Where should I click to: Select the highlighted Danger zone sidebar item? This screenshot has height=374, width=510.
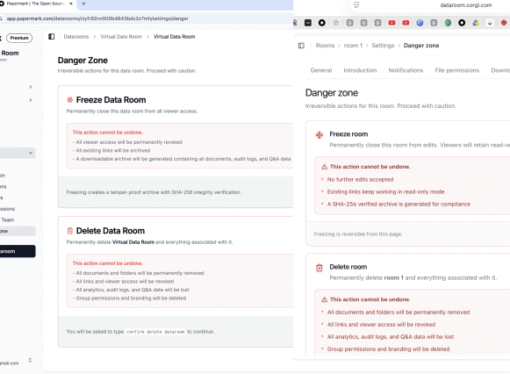[x=18, y=231]
